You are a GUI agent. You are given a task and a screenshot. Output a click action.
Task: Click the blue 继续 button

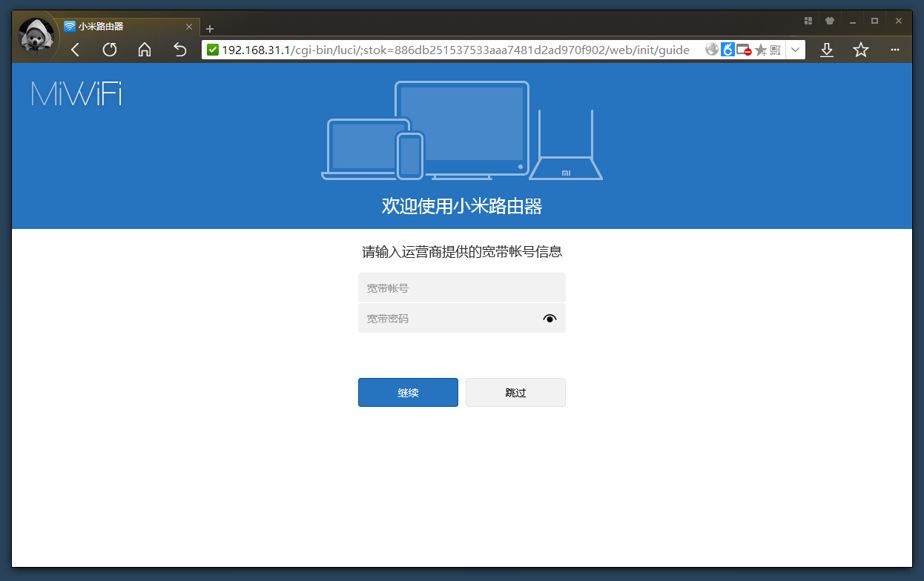(x=408, y=393)
